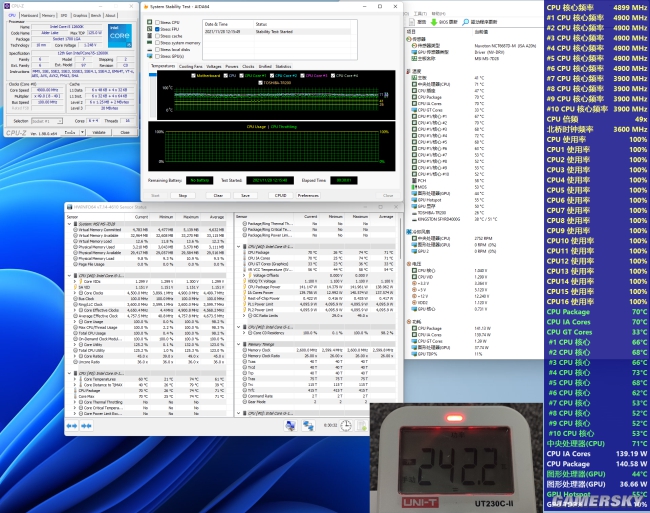Enable Stress system memory checkbox
Screen dimensions: 650x513
pos(158,43)
